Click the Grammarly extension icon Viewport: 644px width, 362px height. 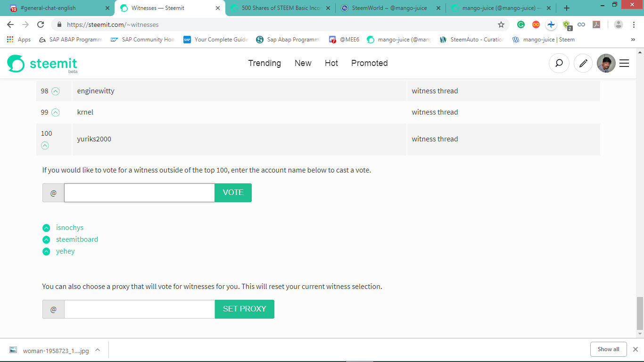(x=521, y=25)
